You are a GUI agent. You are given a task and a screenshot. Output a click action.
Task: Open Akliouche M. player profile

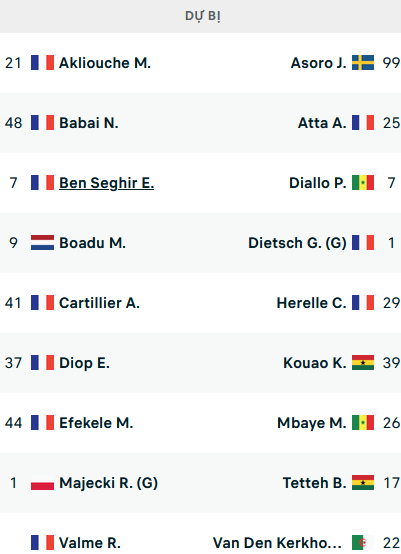(x=105, y=63)
